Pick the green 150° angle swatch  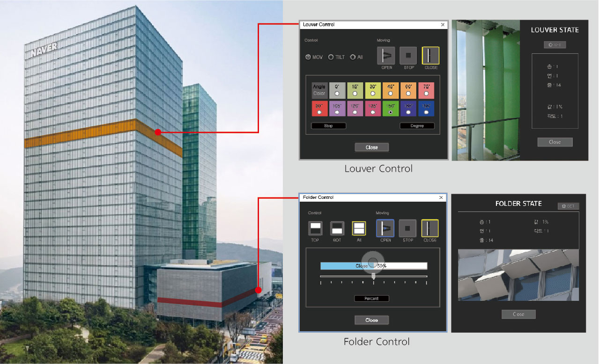click(391, 109)
